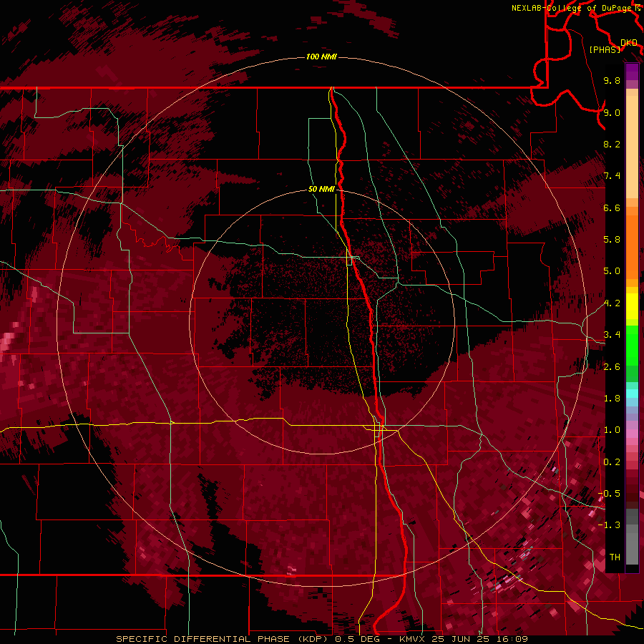Click the 7.4 legend value
Image resolution: width=644 pixels, height=644 pixels.
click(x=612, y=176)
